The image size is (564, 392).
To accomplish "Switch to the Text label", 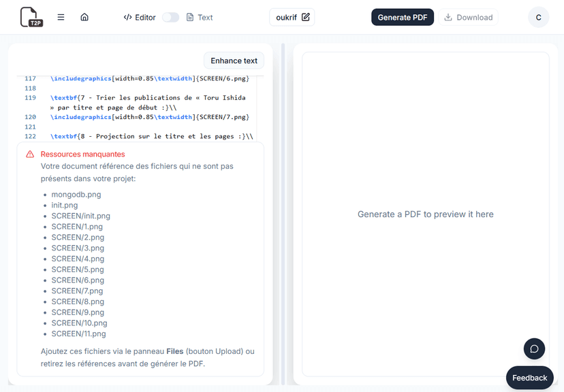I will (x=205, y=18).
